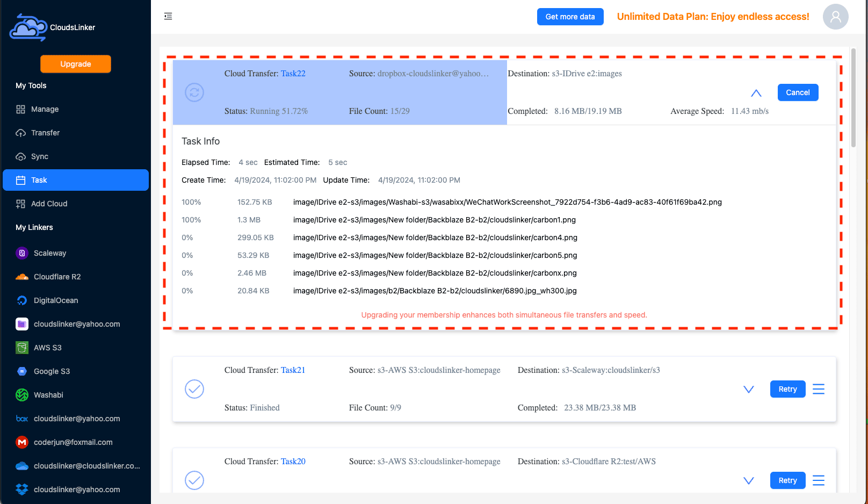Click the Task21 finished checkmark icon
Screen dimensions: 868x504
point(194,389)
